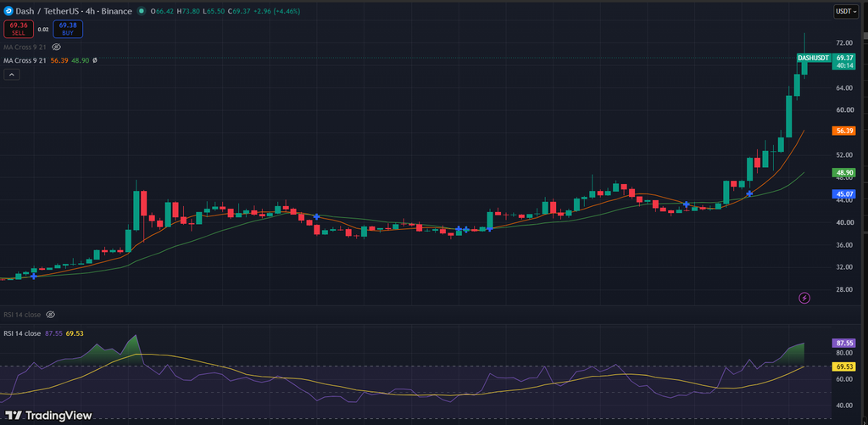Toggle visibility of hidden RSI 14 close

coord(50,315)
